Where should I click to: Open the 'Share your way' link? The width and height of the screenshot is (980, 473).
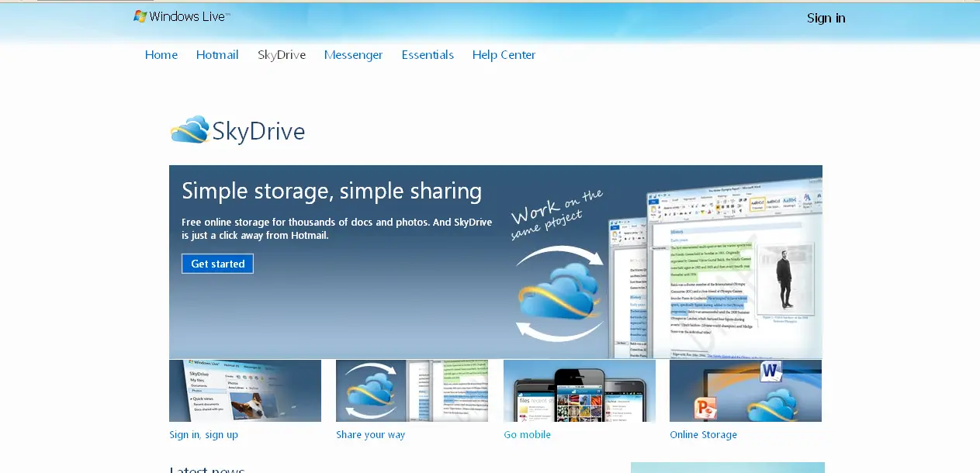tap(371, 435)
